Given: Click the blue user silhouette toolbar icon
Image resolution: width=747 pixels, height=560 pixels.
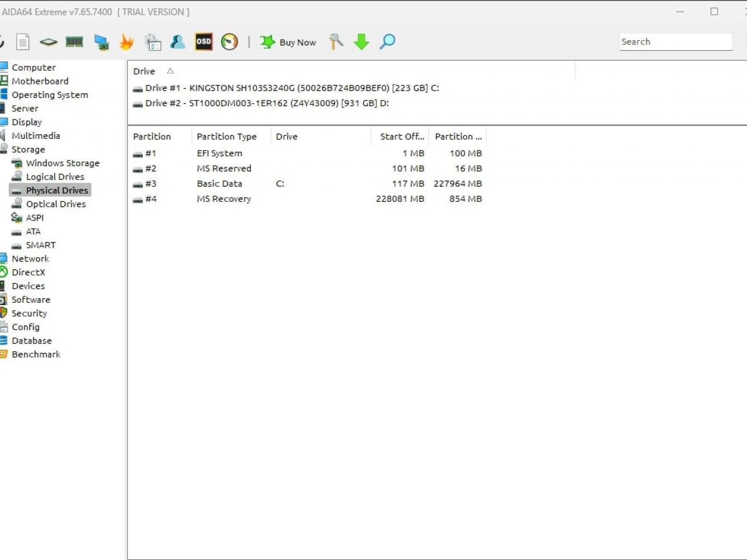Looking at the screenshot, I should tap(178, 42).
